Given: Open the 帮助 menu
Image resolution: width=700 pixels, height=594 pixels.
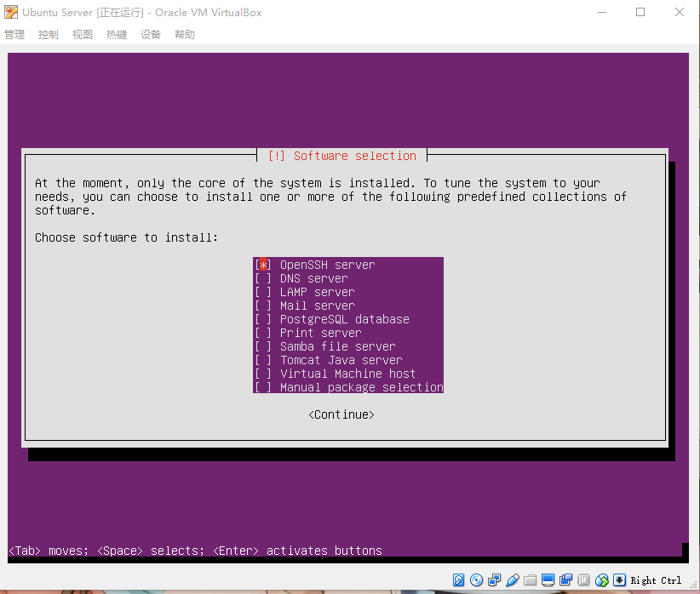Looking at the screenshot, I should pyautogui.click(x=185, y=34).
